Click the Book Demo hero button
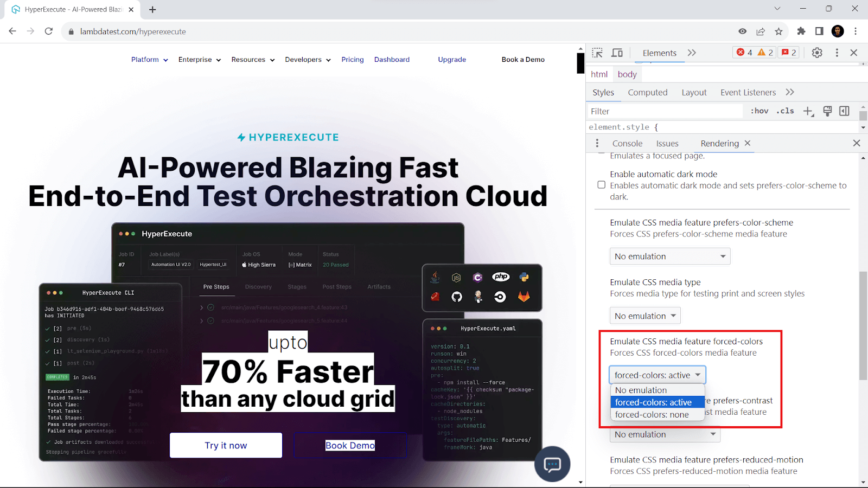Viewport: 868px width, 488px height. pyautogui.click(x=350, y=445)
